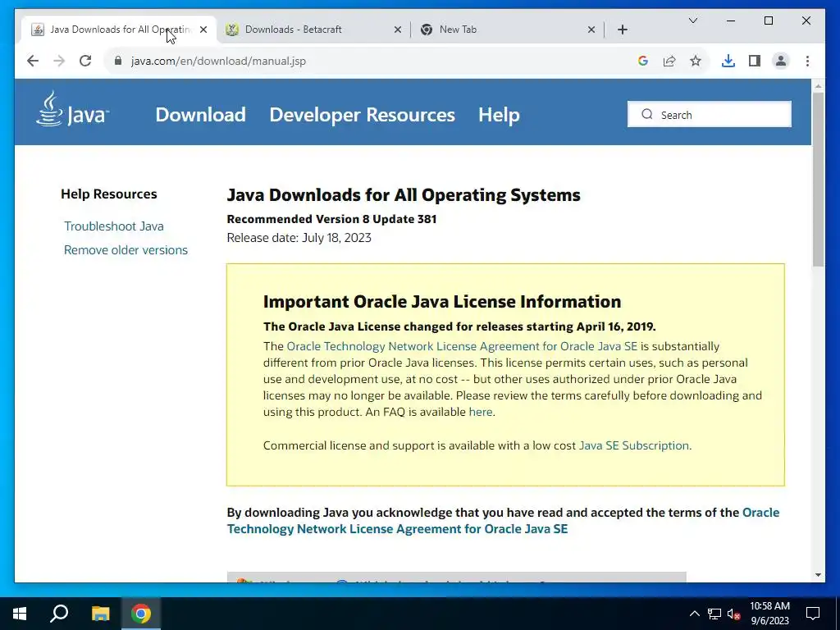Open Java SE Subscription link
The width and height of the screenshot is (840, 630).
[x=634, y=445]
